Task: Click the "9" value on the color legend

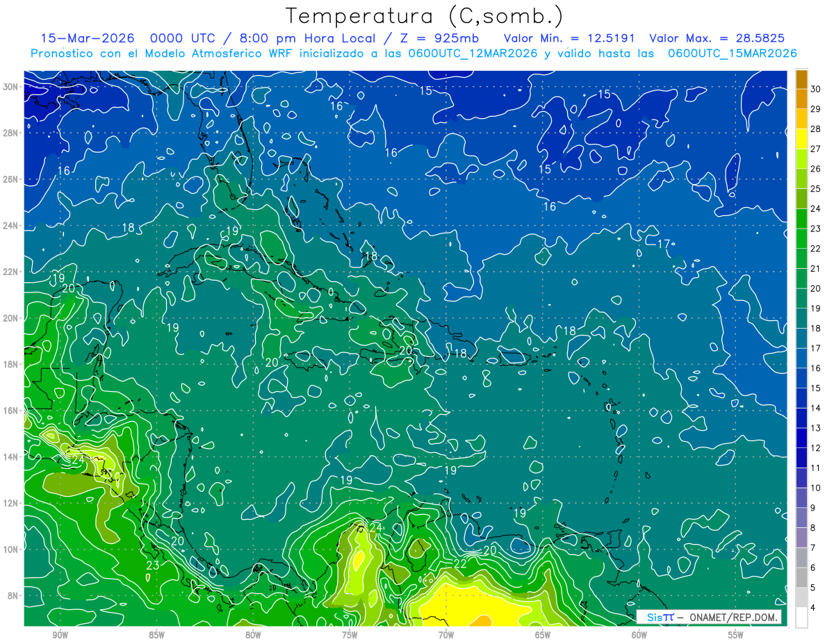Action: pyautogui.click(x=813, y=508)
